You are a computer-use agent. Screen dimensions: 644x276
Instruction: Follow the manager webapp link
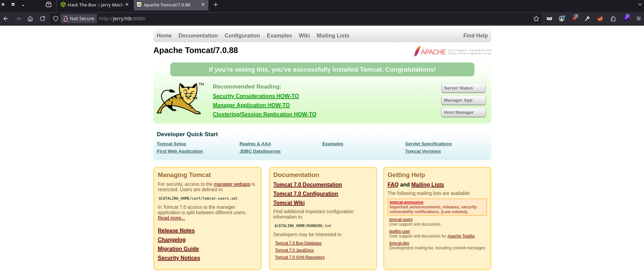[x=232, y=184]
